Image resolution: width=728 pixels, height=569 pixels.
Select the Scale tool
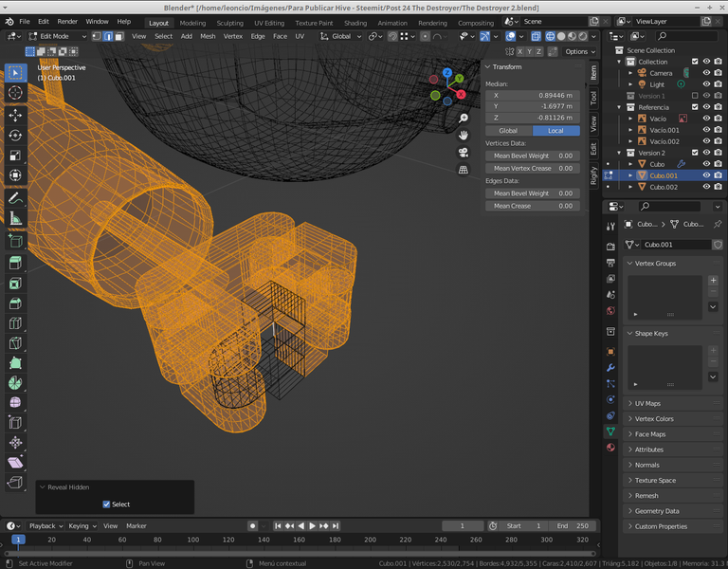pyautogui.click(x=15, y=156)
